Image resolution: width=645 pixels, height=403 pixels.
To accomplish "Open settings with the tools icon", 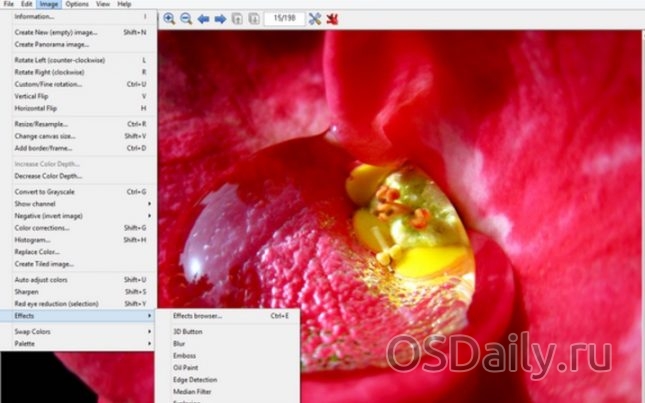I will tap(315, 18).
